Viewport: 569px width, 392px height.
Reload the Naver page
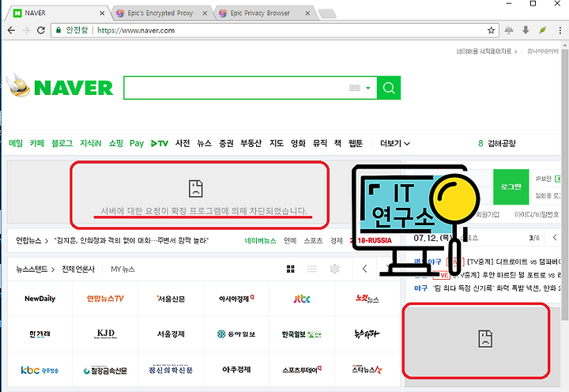click(x=41, y=31)
